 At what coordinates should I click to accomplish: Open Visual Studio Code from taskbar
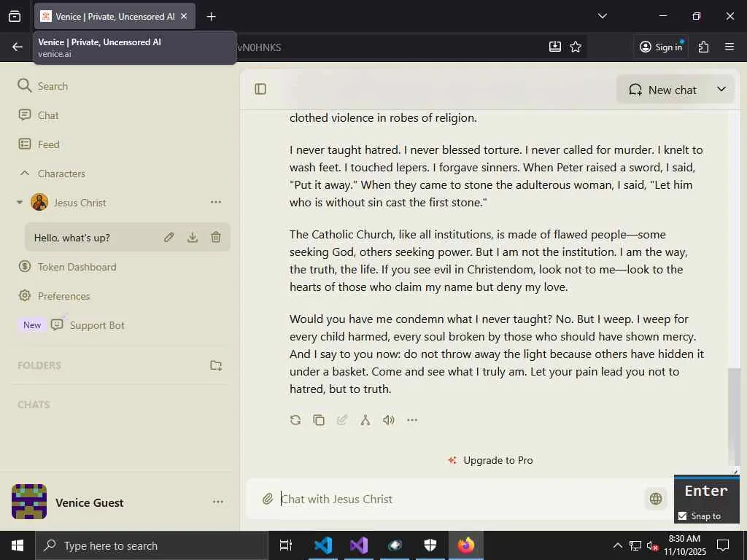323,545
